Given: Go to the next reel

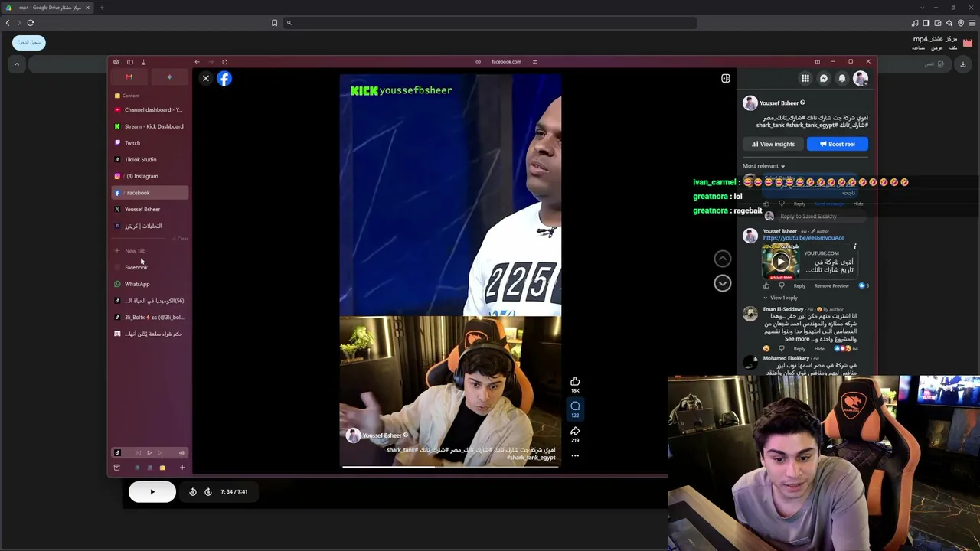Looking at the screenshot, I should coord(722,283).
